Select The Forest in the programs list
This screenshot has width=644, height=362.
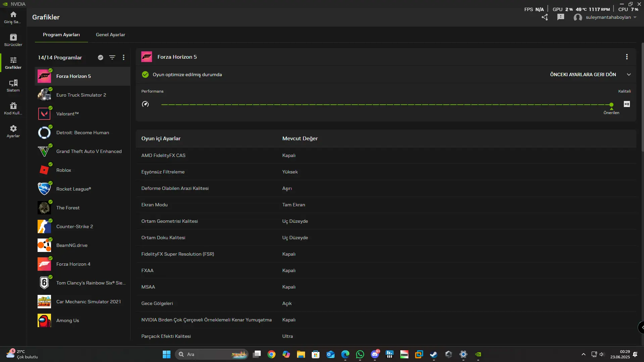click(x=83, y=208)
